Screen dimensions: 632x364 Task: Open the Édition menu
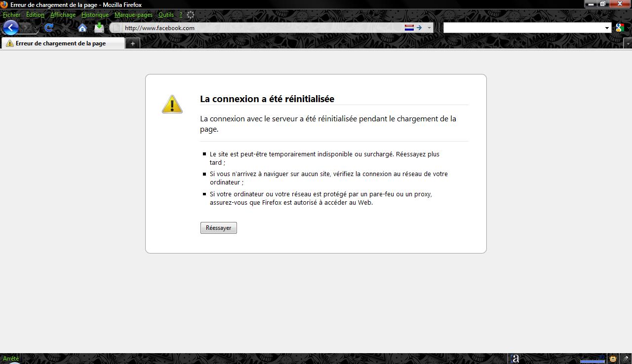35,15
